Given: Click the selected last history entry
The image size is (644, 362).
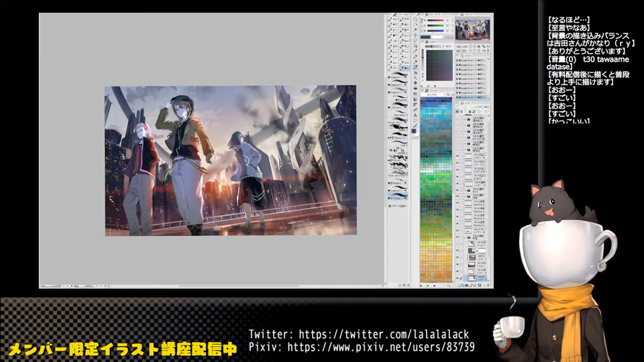Looking at the screenshot, I should (472, 97).
